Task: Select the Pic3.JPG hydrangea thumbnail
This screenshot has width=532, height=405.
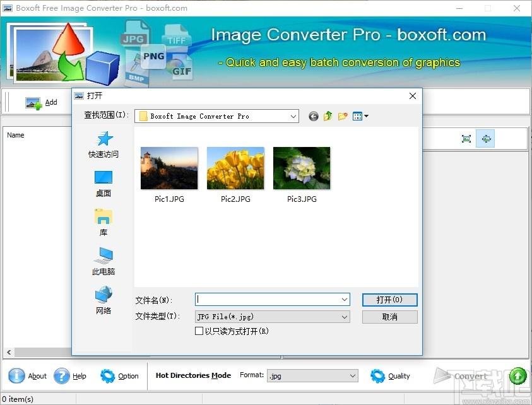Action: pos(302,168)
